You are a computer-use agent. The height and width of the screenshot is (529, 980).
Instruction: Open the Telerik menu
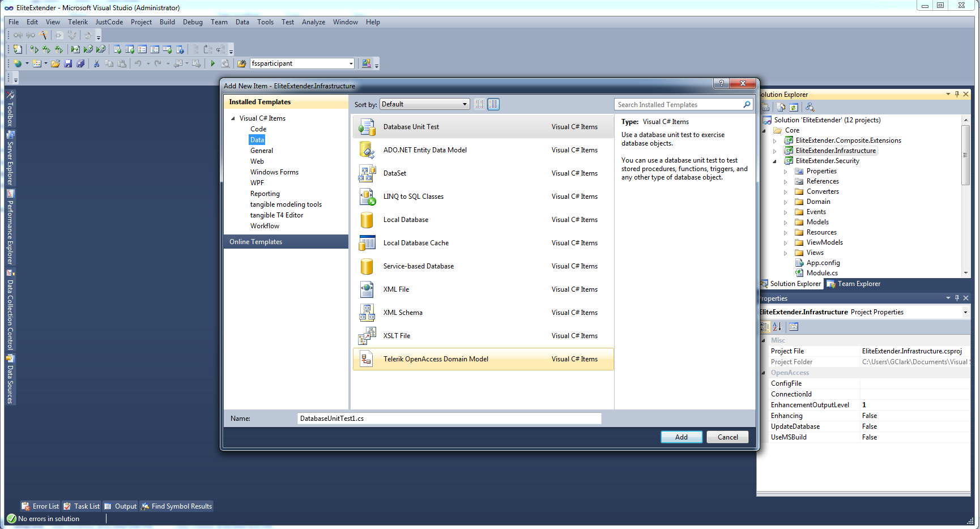78,22
